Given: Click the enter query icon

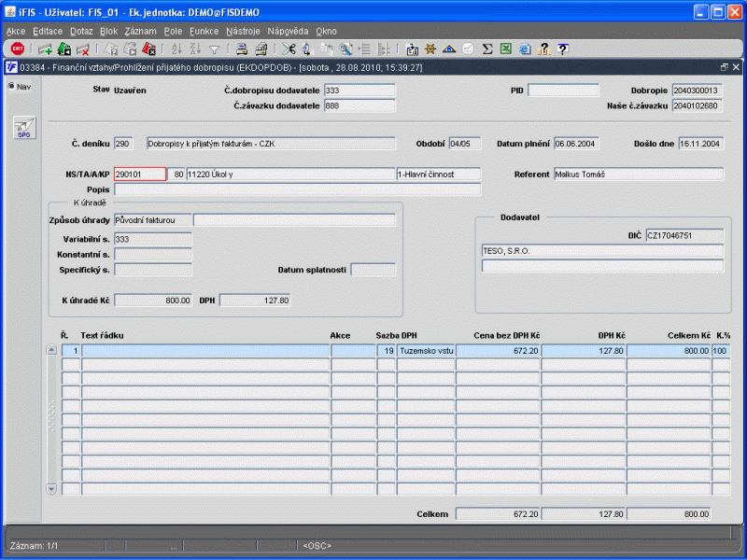Looking at the screenshot, I should pos(111,49).
